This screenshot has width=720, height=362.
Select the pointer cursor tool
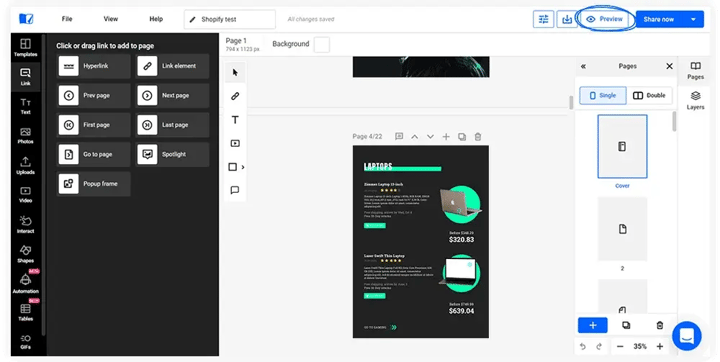coord(235,73)
